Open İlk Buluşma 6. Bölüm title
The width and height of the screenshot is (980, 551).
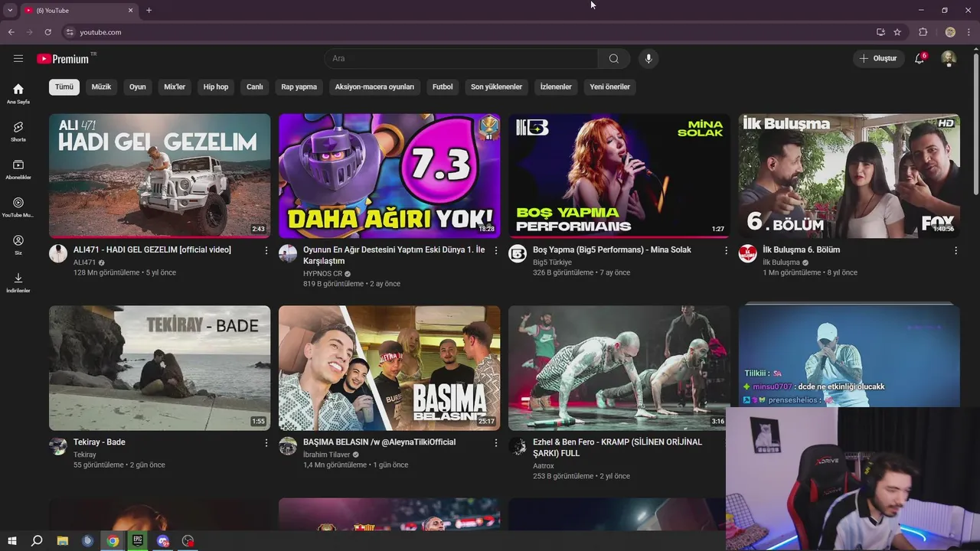point(801,249)
